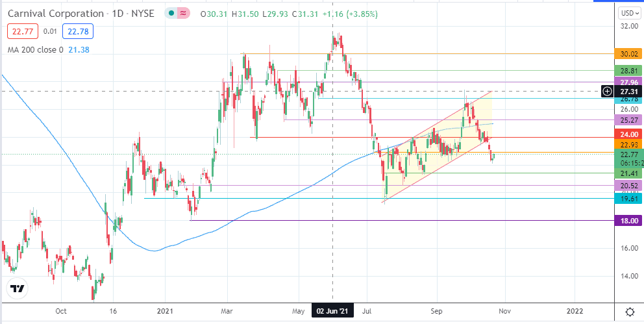This screenshot has height=324, width=644.
Task: Click the 2022 label on time axis
Action: pos(574,311)
